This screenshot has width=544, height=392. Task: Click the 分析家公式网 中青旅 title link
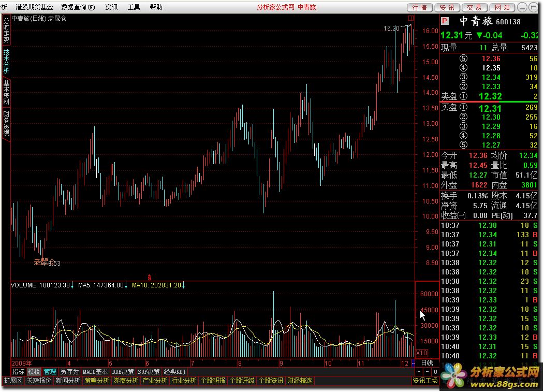pos(286,7)
